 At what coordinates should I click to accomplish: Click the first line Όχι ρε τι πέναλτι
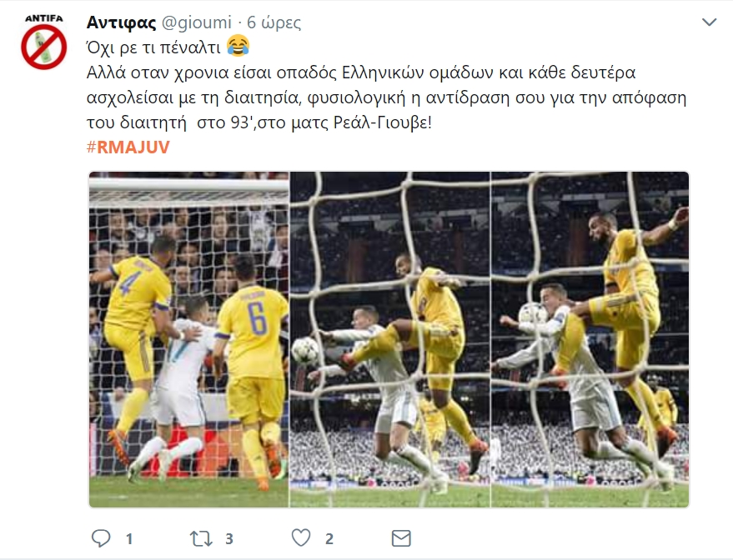[x=153, y=47]
